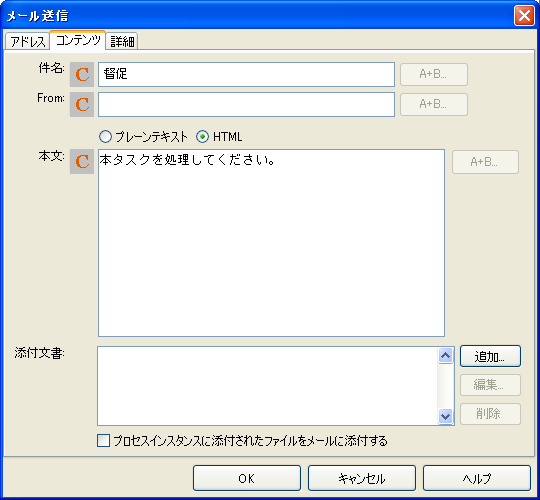Close the メール送信 dialog window

tap(524, 15)
